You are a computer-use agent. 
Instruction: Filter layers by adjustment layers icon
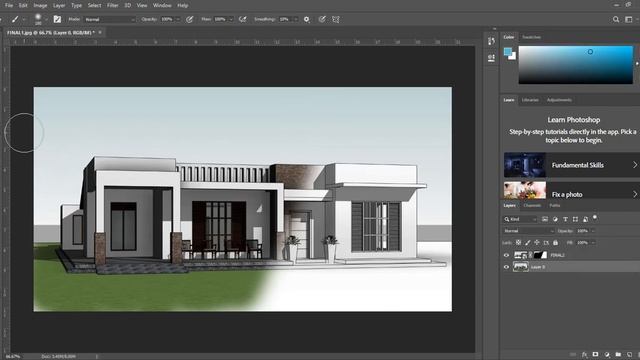click(555, 219)
